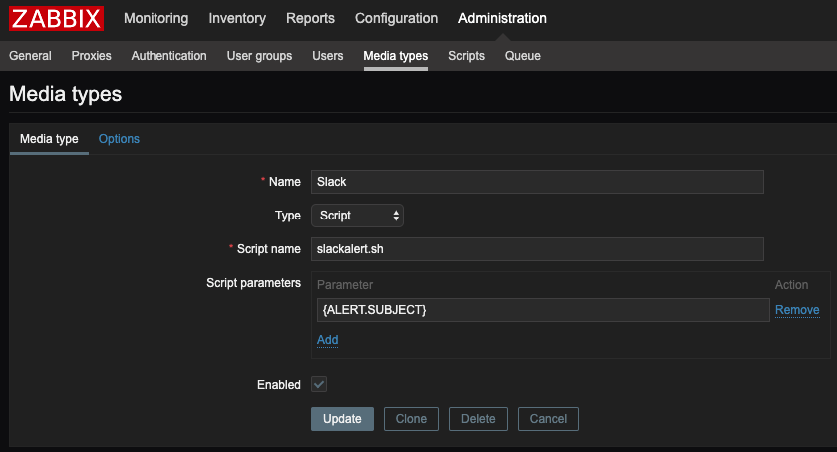The height and width of the screenshot is (452, 837).
Task: Add a new script parameter
Action: click(327, 340)
